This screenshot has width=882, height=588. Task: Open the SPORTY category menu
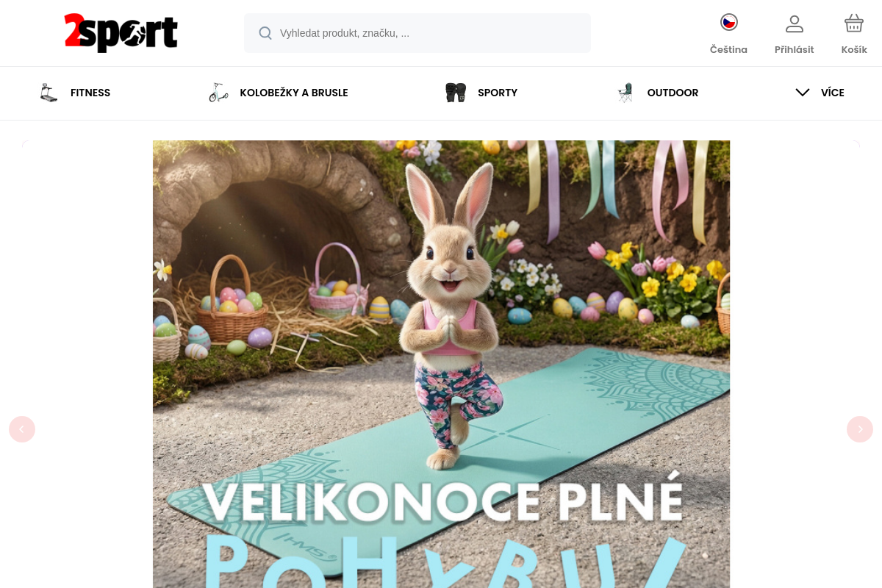[x=498, y=93]
